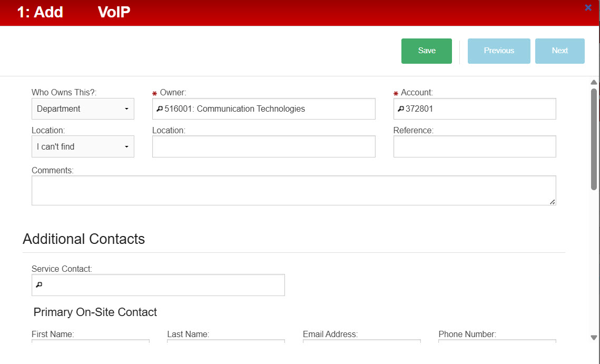This screenshot has height=364, width=600.
Task: Click inside the Comments text area
Action: point(293,190)
